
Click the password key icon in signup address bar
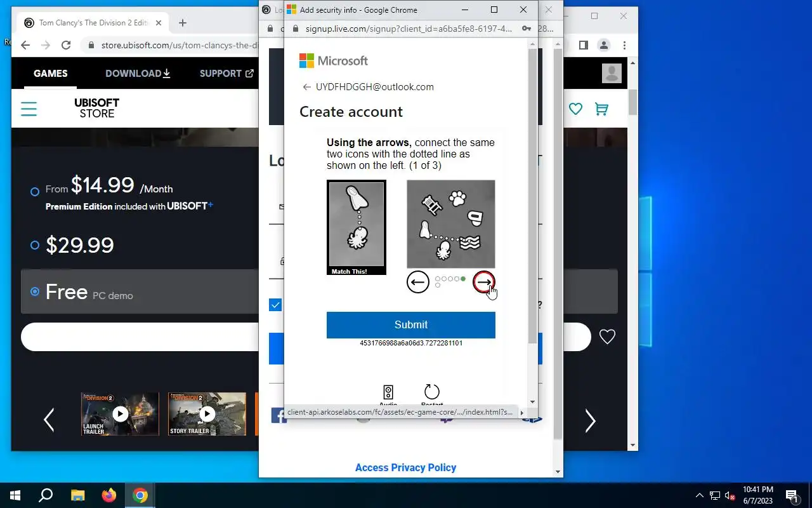(526, 29)
